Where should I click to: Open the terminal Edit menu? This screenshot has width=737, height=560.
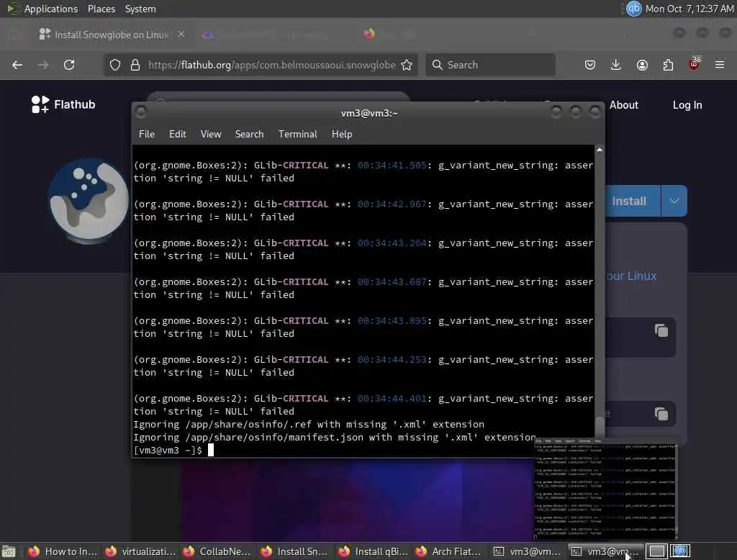(x=177, y=134)
